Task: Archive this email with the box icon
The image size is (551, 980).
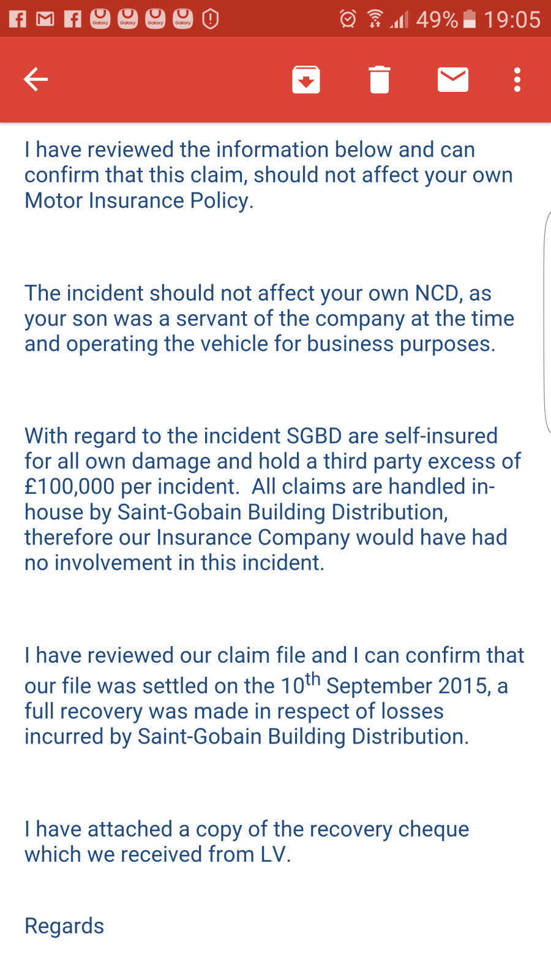Action: click(x=306, y=80)
